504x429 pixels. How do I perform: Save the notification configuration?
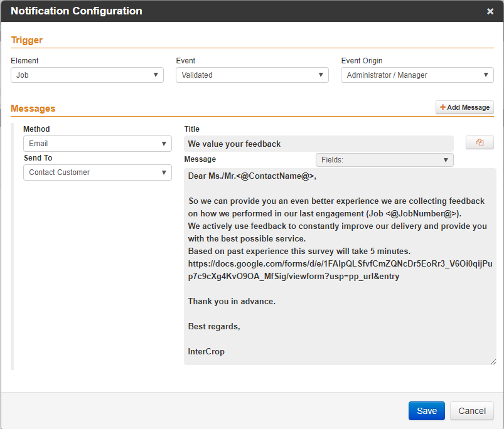coord(427,411)
